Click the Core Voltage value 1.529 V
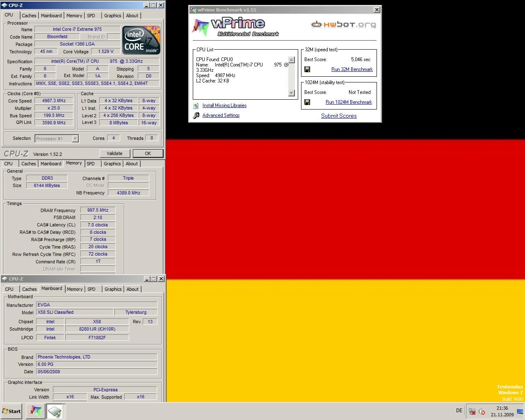525x420 pixels. pyautogui.click(x=106, y=52)
